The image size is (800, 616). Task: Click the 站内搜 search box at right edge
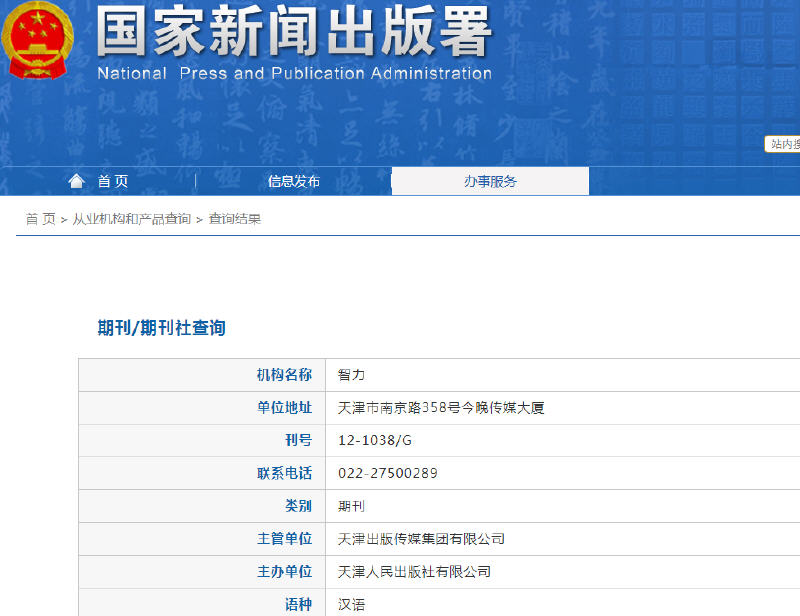[x=782, y=144]
